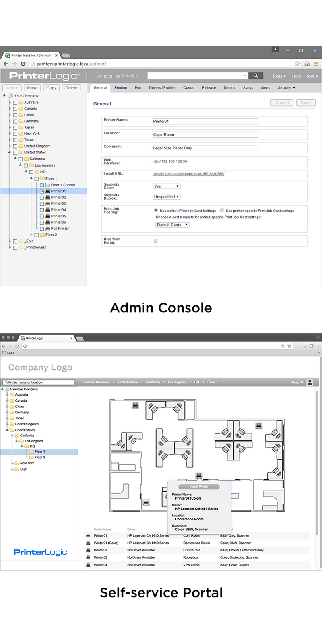Viewport: 322px width, 644px height.
Task: Open the Tools menu in the header
Action: click(x=279, y=76)
